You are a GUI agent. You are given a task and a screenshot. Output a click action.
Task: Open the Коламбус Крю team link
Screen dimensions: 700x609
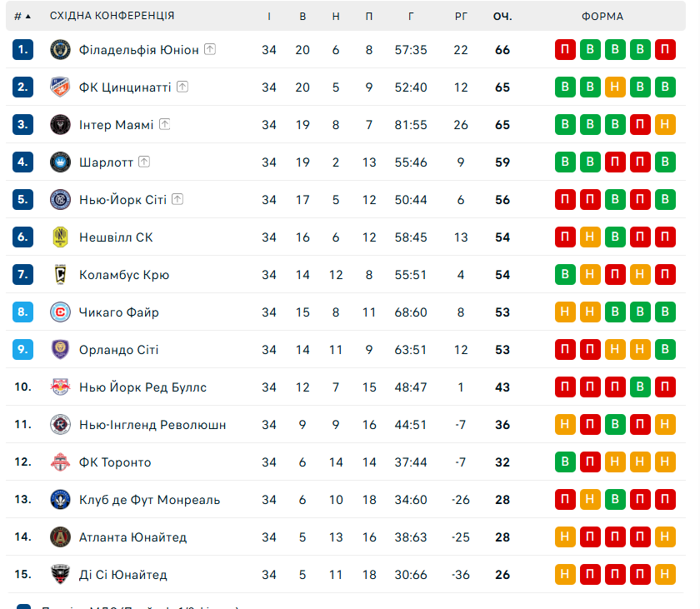pyautogui.click(x=124, y=275)
